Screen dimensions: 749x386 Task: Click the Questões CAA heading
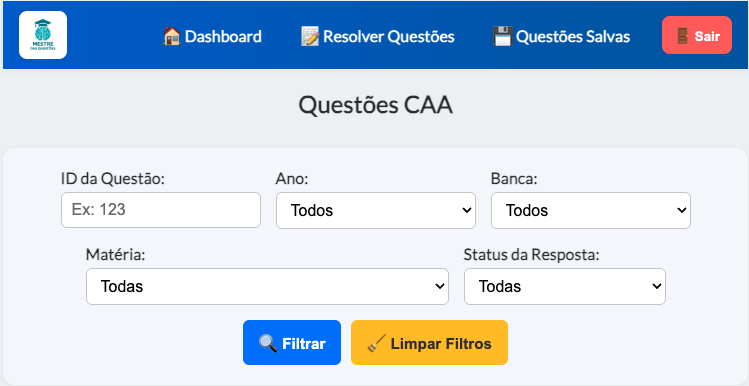pyautogui.click(x=375, y=106)
